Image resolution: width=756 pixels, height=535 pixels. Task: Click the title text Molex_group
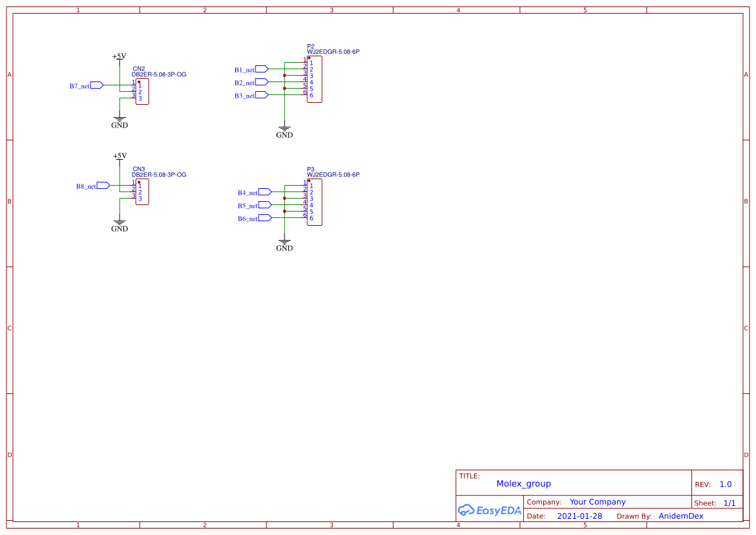524,483
